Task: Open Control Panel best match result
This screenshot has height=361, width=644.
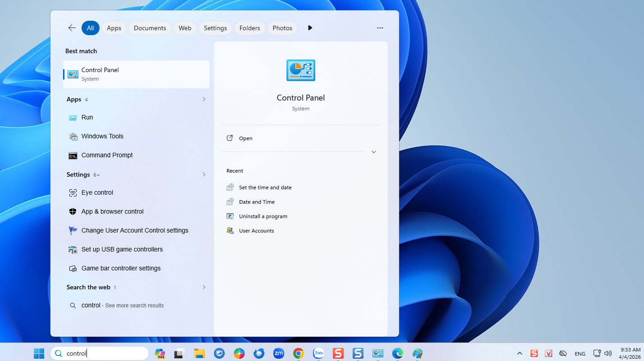Action: (136, 74)
